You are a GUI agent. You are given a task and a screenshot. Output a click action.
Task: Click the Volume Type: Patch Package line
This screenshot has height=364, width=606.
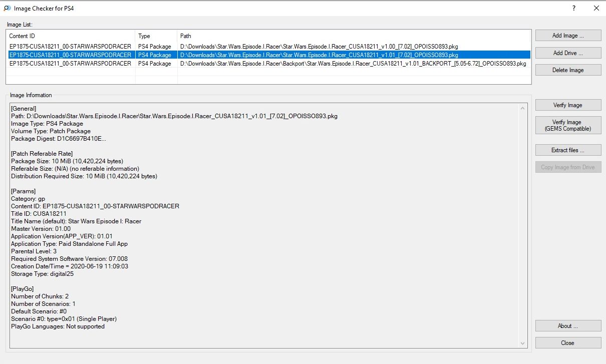point(51,131)
